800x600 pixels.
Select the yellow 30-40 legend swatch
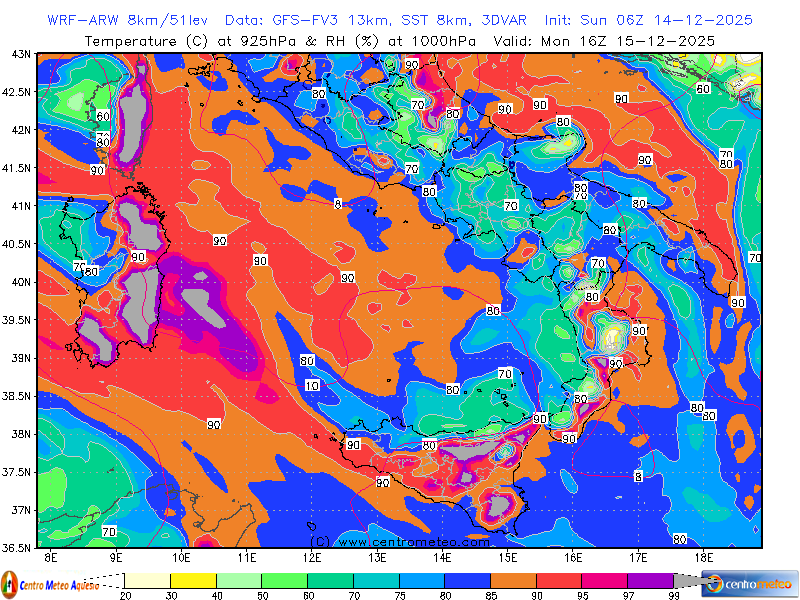[x=193, y=580]
